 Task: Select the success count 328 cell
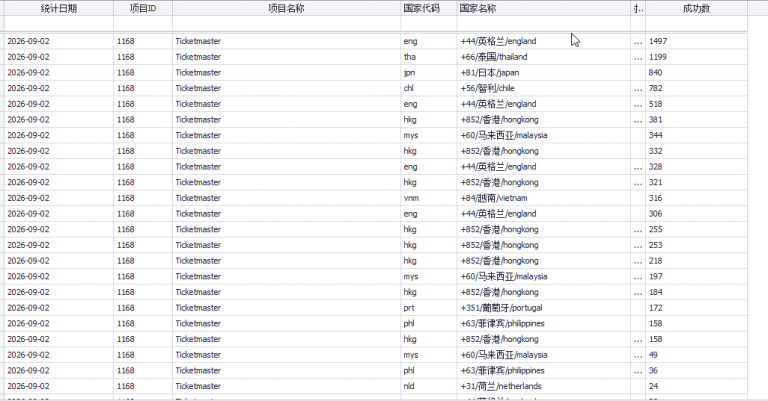point(696,166)
